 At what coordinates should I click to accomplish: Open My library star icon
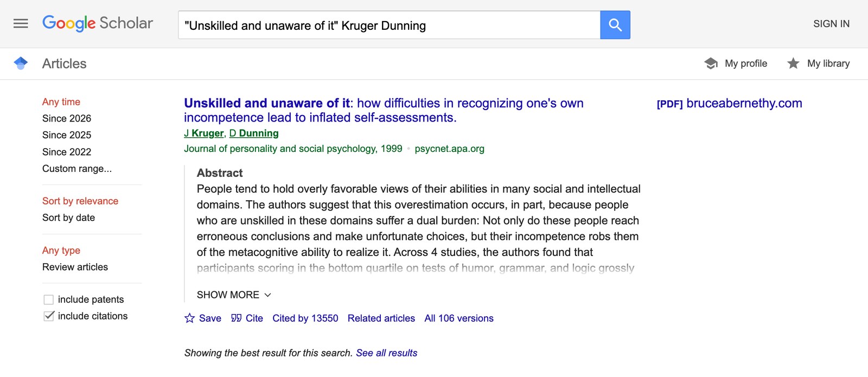click(x=793, y=63)
